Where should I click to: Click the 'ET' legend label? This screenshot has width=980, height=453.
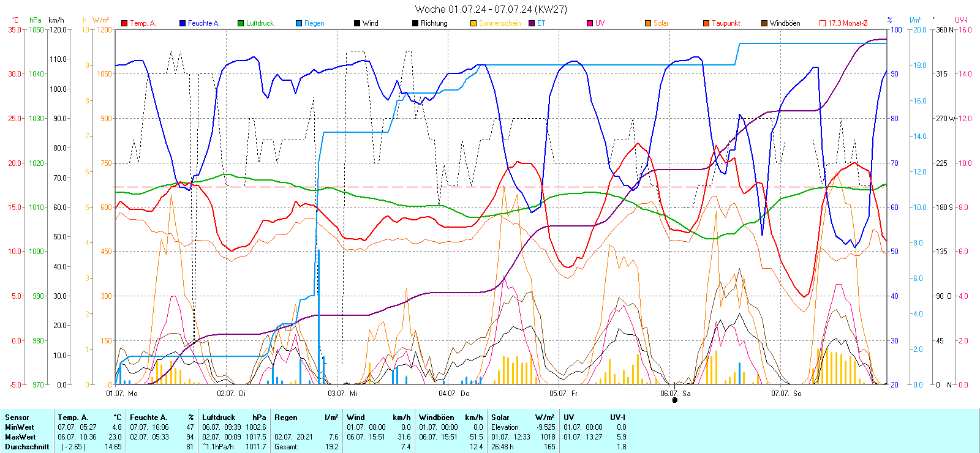tap(541, 23)
